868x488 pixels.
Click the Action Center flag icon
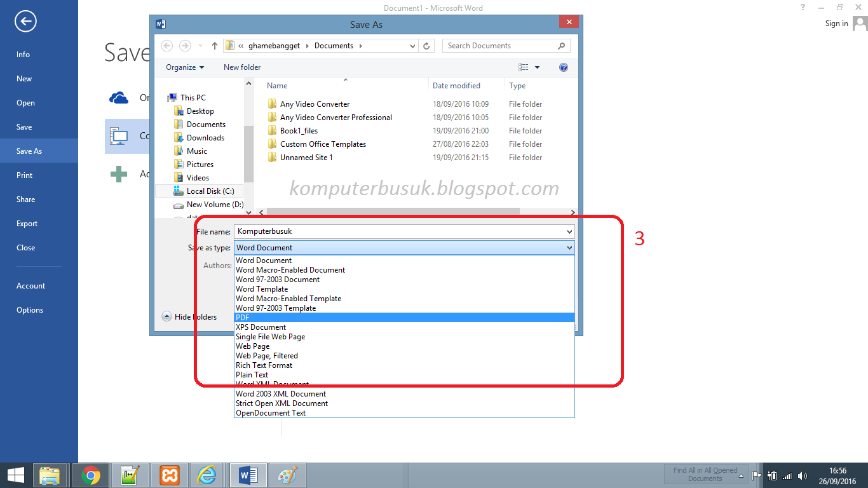757,475
